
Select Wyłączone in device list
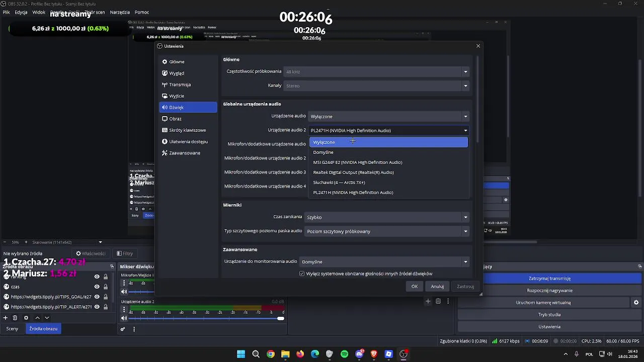(x=388, y=142)
